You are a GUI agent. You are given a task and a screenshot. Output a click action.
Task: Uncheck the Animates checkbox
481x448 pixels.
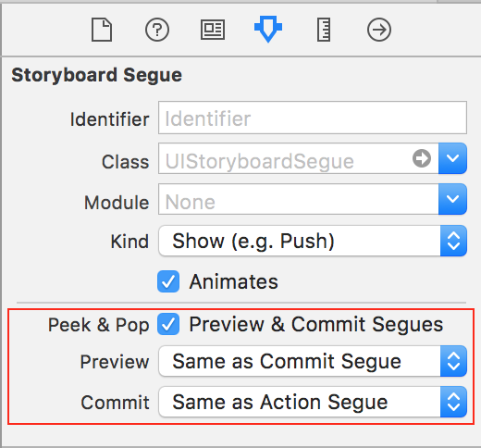(x=168, y=281)
